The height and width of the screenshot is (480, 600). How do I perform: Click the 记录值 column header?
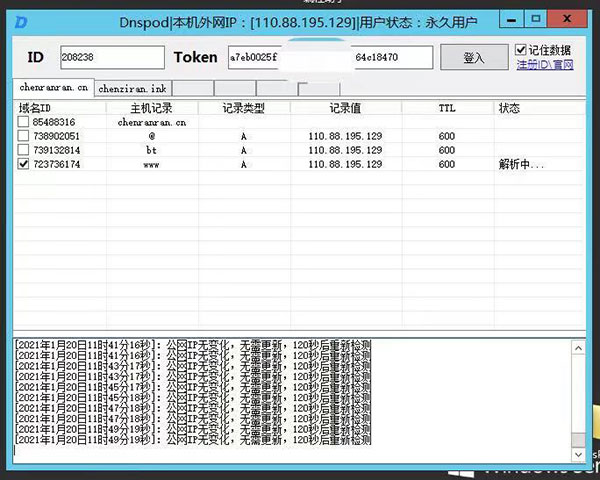pyautogui.click(x=347, y=108)
